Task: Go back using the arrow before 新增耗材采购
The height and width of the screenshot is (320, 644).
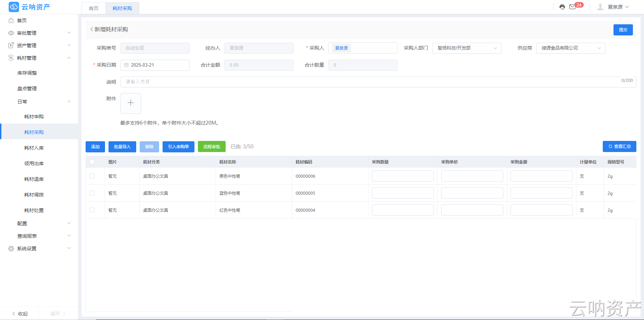Action: [92, 30]
